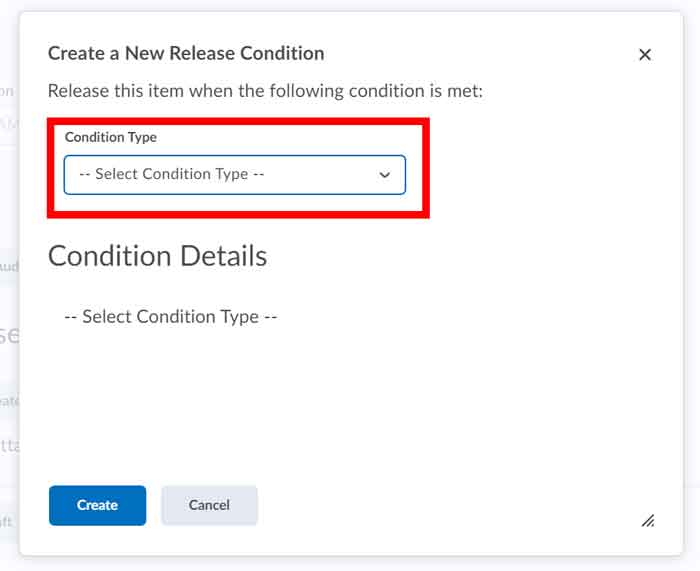Viewport: 700px width, 571px height.
Task: Click blank header space between title and X
Action: click(x=480, y=54)
